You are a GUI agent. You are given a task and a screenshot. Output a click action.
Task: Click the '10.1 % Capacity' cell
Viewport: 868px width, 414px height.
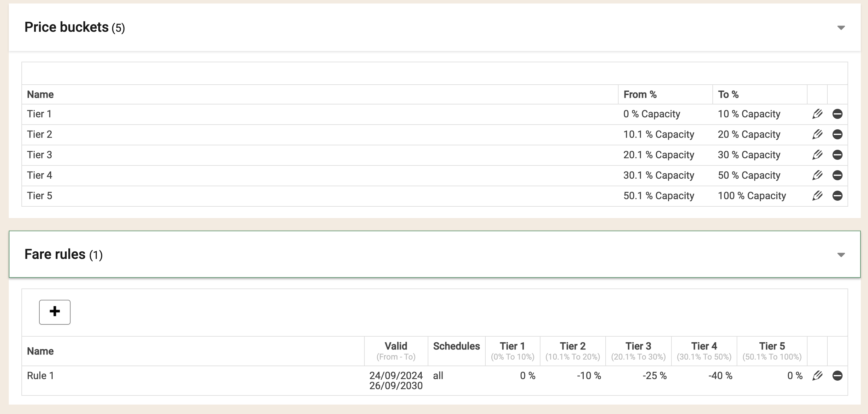[x=665, y=135]
